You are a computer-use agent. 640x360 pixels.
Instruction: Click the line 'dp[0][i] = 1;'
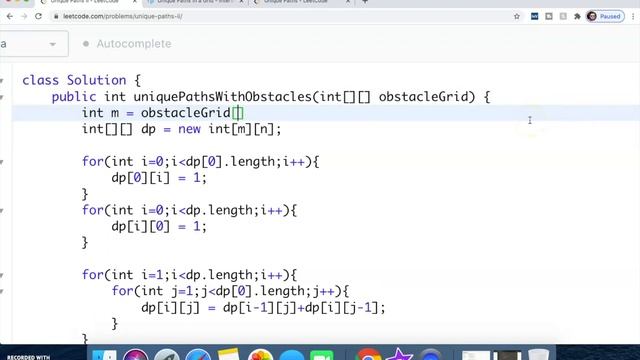(x=159, y=178)
